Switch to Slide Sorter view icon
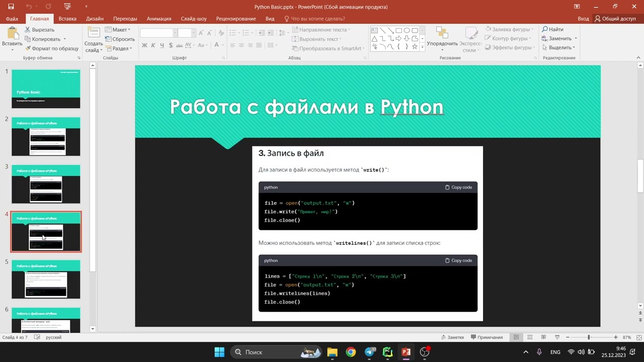Screen dimensions: 644x362 (530, 337)
